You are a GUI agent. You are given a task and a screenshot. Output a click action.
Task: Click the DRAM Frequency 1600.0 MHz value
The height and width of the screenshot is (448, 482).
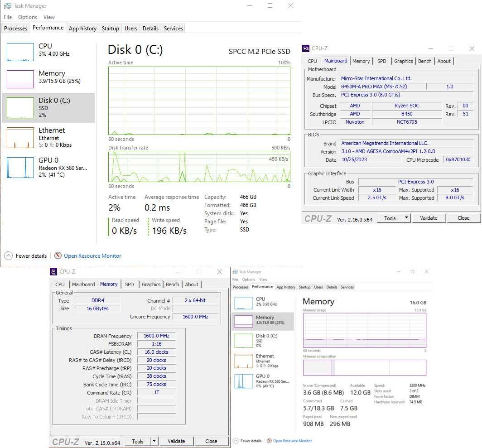coord(156,336)
